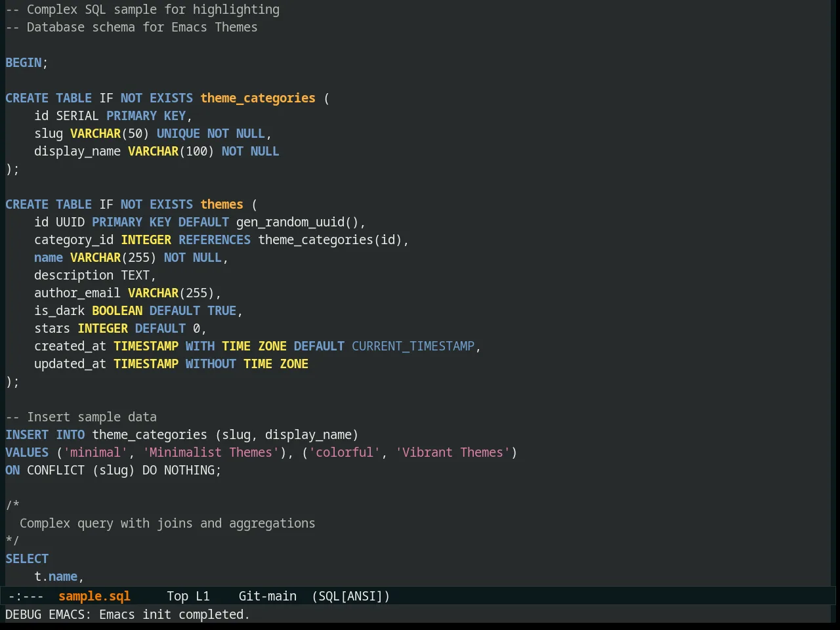The height and width of the screenshot is (630, 840).
Task: Place cursor on the BEGIN keyword
Action: [x=23, y=62]
